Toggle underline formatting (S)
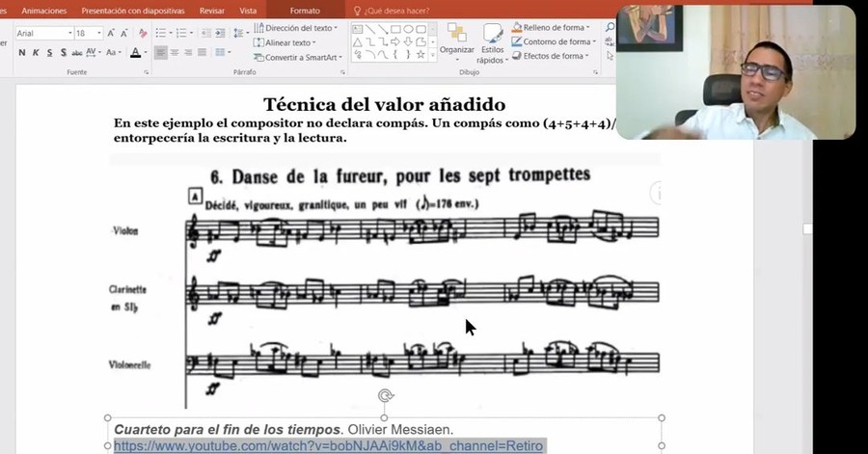868x454 pixels. pos(49,53)
